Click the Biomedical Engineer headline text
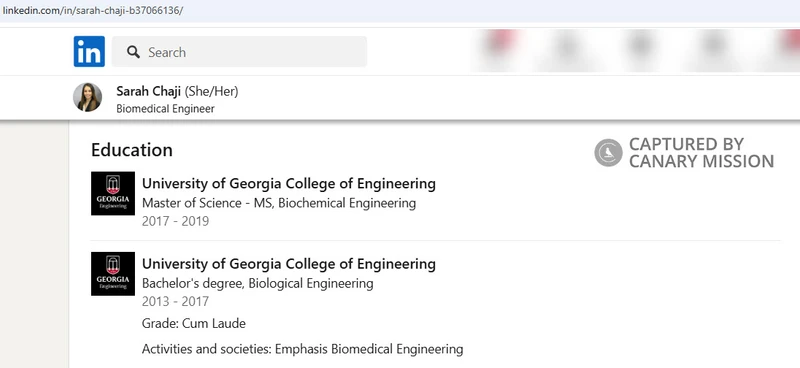 [165, 109]
